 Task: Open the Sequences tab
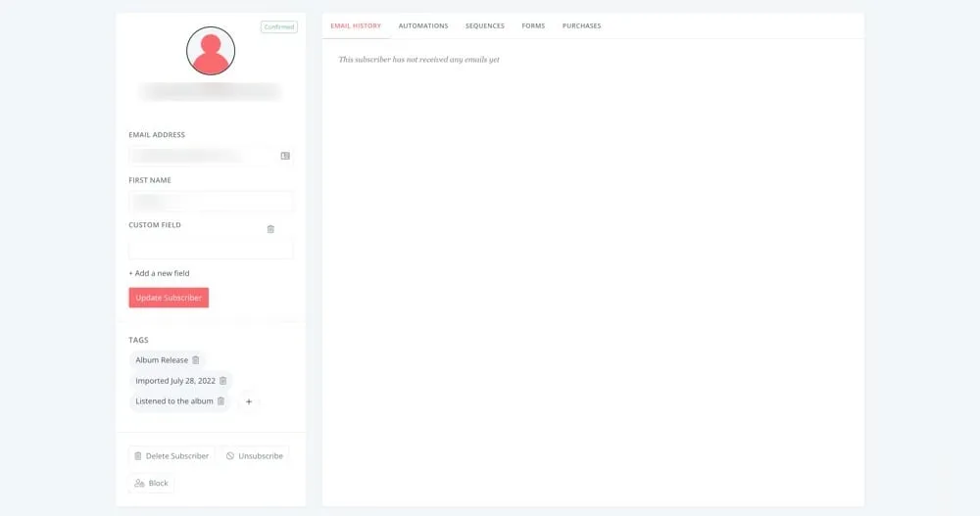[x=485, y=25]
